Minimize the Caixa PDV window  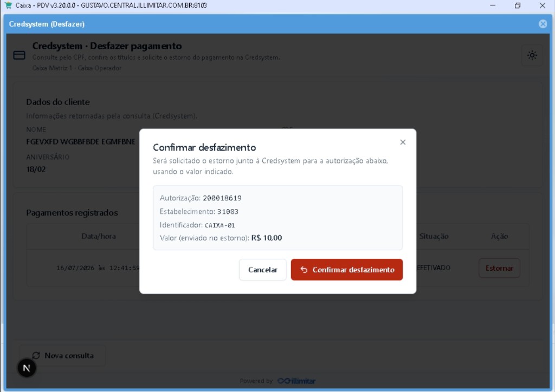493,5
